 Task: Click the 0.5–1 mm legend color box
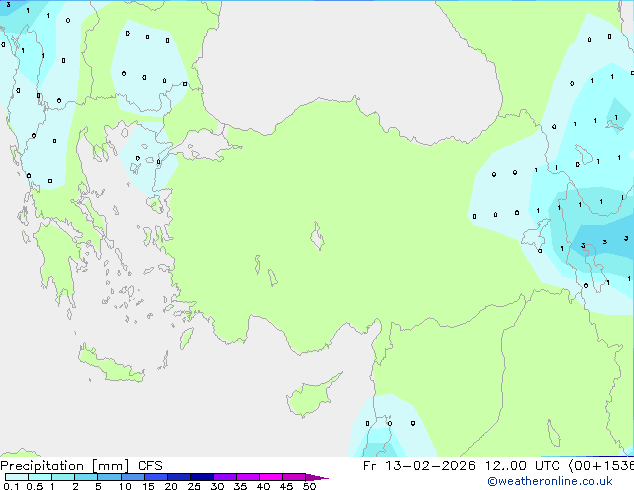[x=40, y=477]
